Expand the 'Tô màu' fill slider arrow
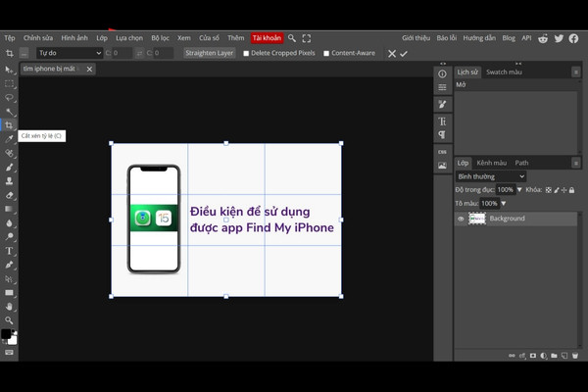Image resolution: width=588 pixels, height=392 pixels. tap(504, 203)
